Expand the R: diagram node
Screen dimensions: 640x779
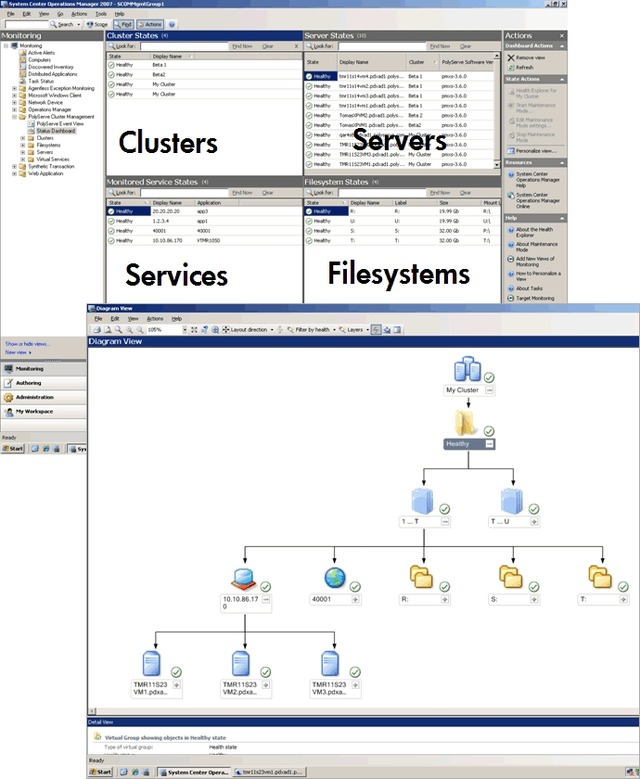pos(445,600)
